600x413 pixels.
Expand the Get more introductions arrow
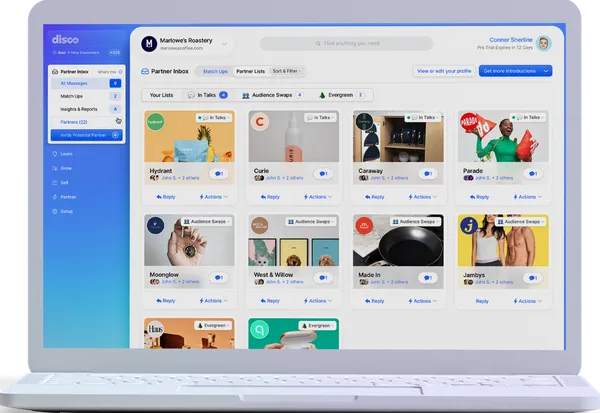[x=546, y=71]
